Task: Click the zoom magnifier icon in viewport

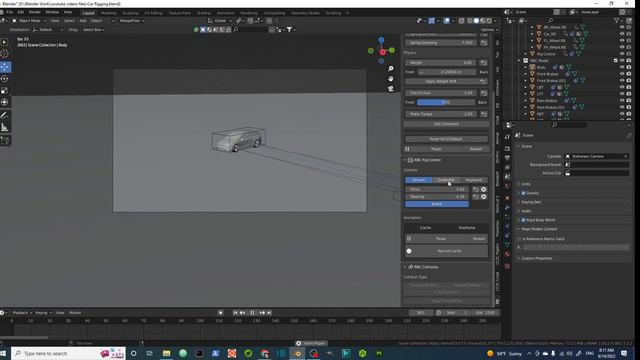Action: (x=391, y=69)
